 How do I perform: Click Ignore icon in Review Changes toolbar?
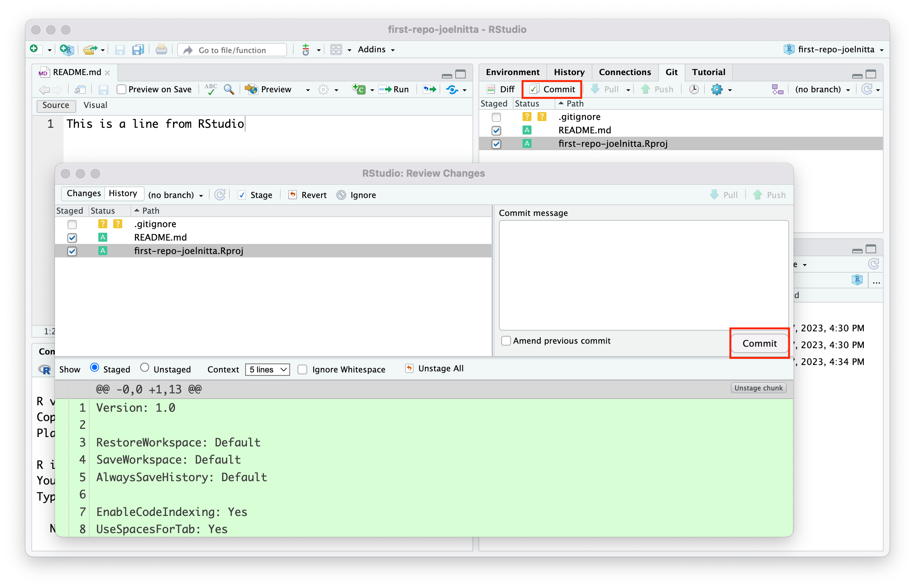[x=341, y=195]
